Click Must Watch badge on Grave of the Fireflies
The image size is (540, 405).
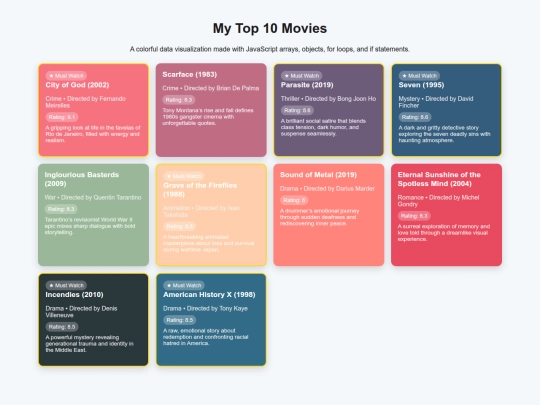(184, 176)
